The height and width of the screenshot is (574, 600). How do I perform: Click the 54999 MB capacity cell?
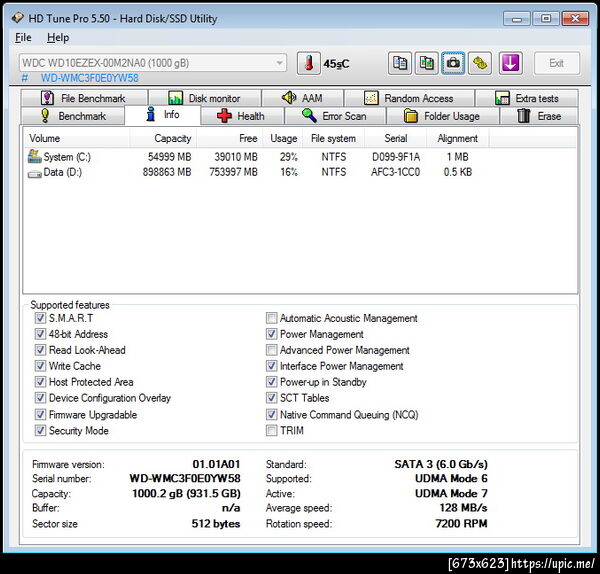[x=170, y=157]
